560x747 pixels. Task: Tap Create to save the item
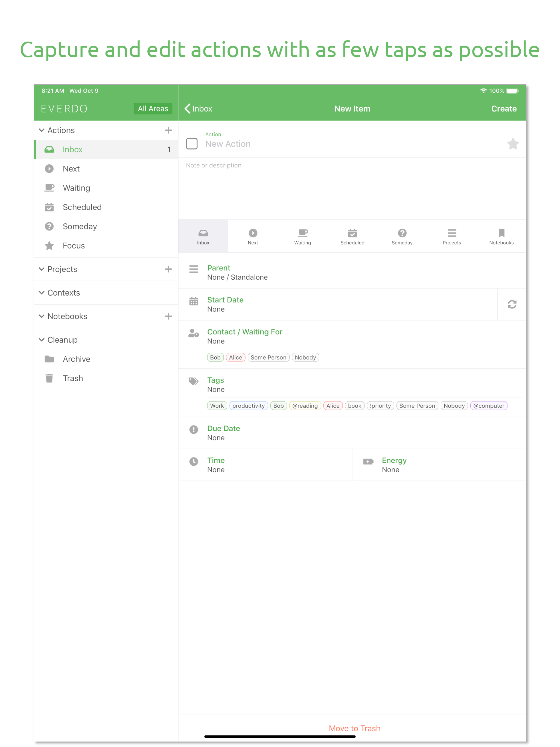pyautogui.click(x=504, y=109)
